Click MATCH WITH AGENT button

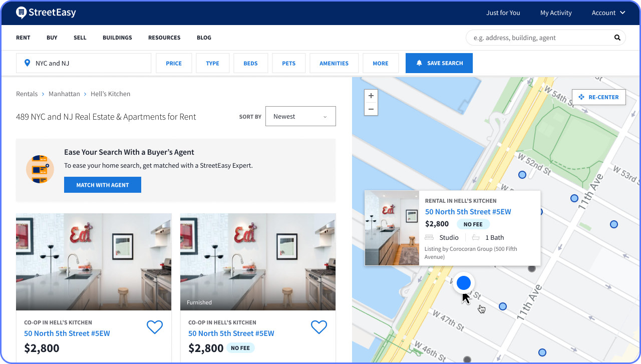[103, 185]
